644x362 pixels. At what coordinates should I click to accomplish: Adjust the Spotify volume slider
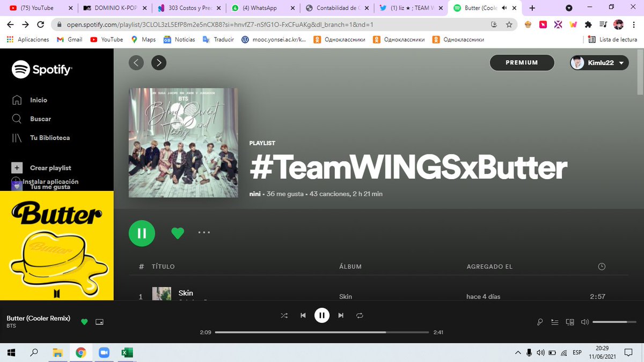615,322
